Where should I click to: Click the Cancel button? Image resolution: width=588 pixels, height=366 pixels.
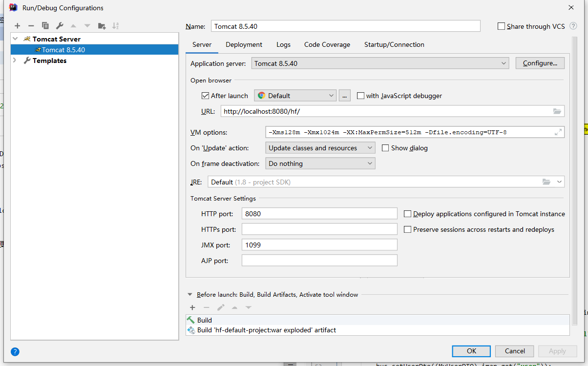(515, 351)
